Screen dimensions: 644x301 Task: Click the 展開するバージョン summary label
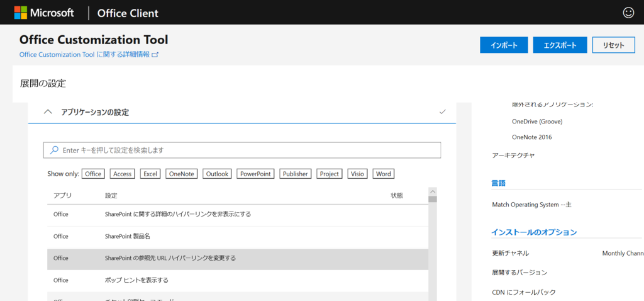[x=519, y=273]
